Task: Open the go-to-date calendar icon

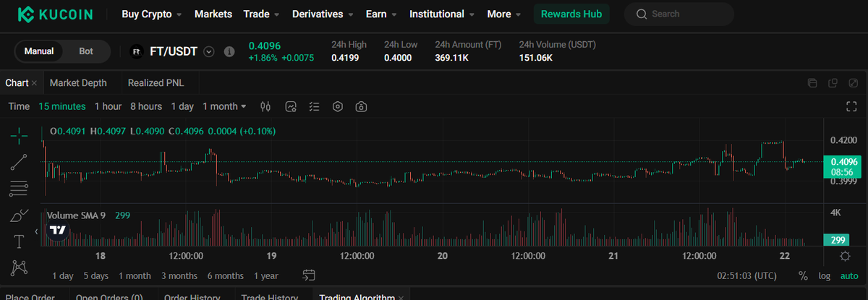Action: [x=309, y=275]
